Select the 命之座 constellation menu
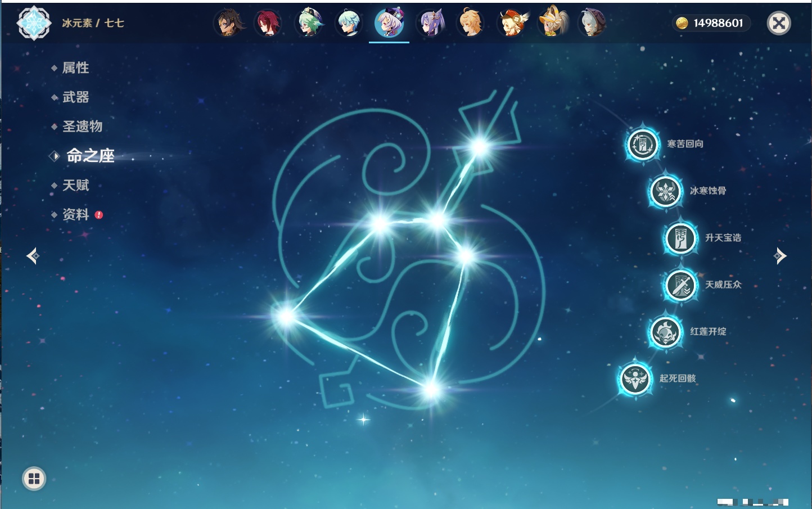 click(x=91, y=156)
